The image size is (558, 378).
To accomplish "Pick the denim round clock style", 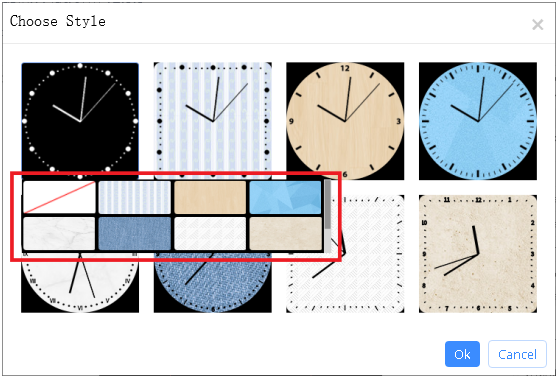I will coord(213,283).
